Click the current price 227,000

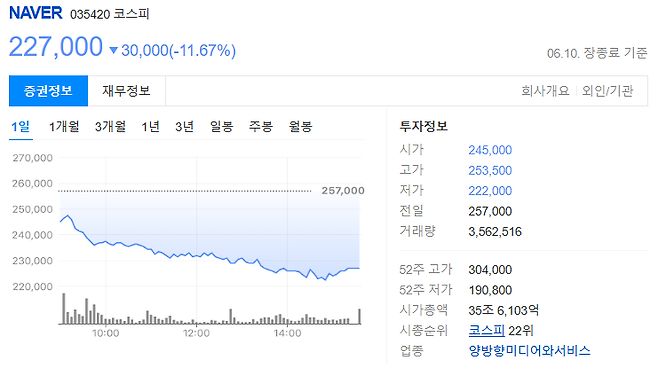click(56, 47)
